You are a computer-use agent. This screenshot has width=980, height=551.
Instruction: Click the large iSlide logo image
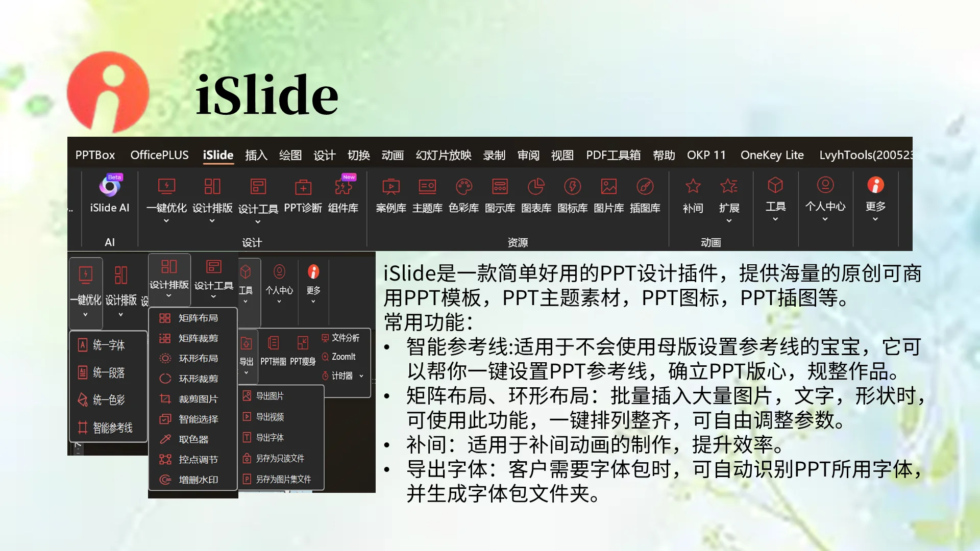(x=108, y=92)
